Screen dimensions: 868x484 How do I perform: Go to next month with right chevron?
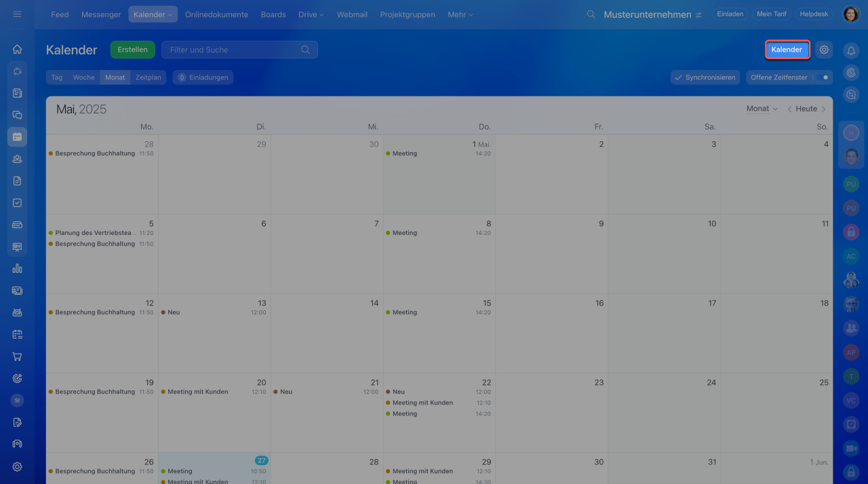[823, 109]
